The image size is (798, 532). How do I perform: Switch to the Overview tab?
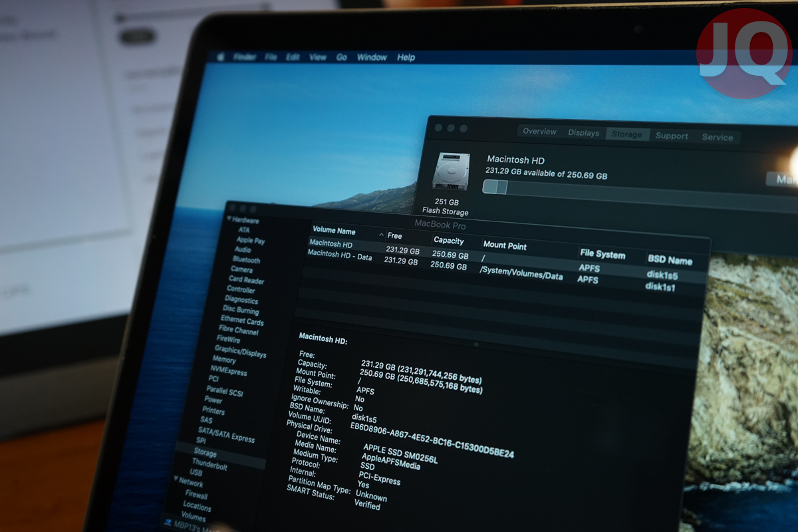(x=539, y=132)
